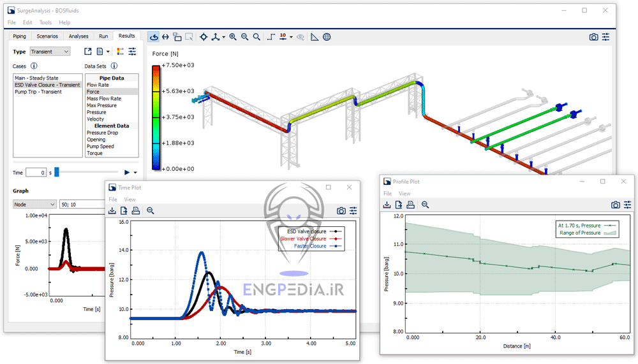Open 3D view settings sliders icon
The height and width of the screenshot is (364, 638).
tap(606, 37)
